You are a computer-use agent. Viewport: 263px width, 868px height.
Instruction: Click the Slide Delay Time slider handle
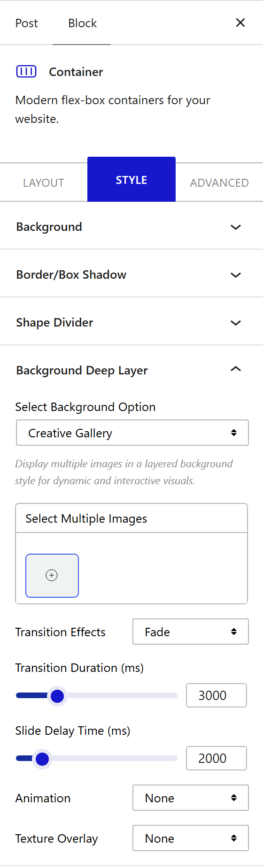pyautogui.click(x=42, y=759)
